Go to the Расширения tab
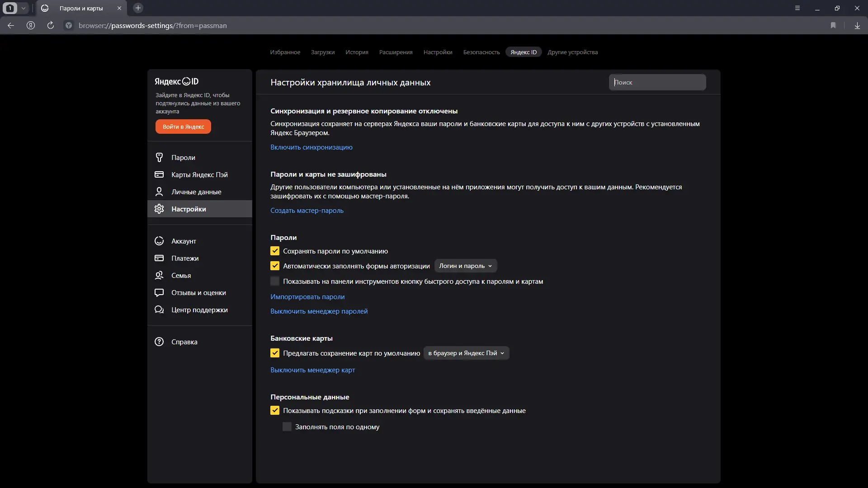868x488 pixels. 396,52
